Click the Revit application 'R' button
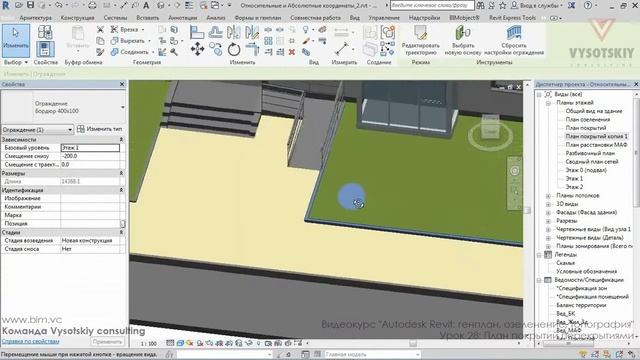The width and height of the screenshot is (640, 360). (6, 5)
